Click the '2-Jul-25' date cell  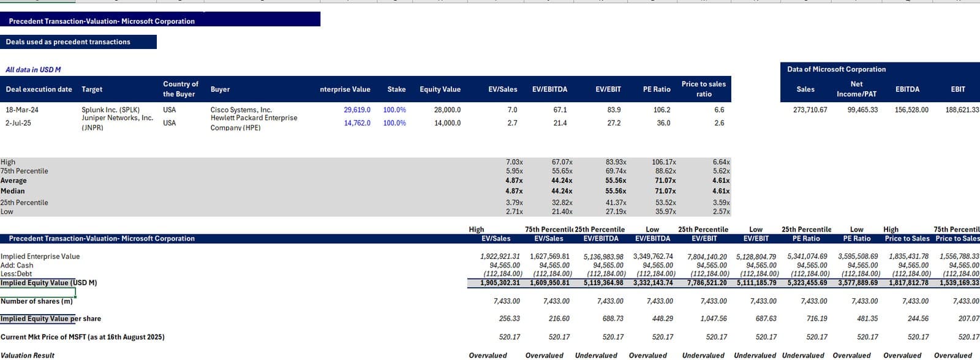tap(18, 123)
